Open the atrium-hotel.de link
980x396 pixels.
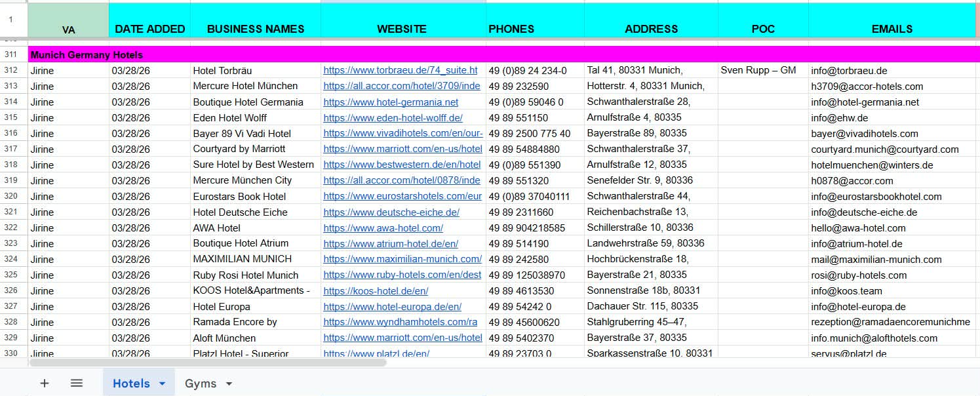tap(391, 243)
